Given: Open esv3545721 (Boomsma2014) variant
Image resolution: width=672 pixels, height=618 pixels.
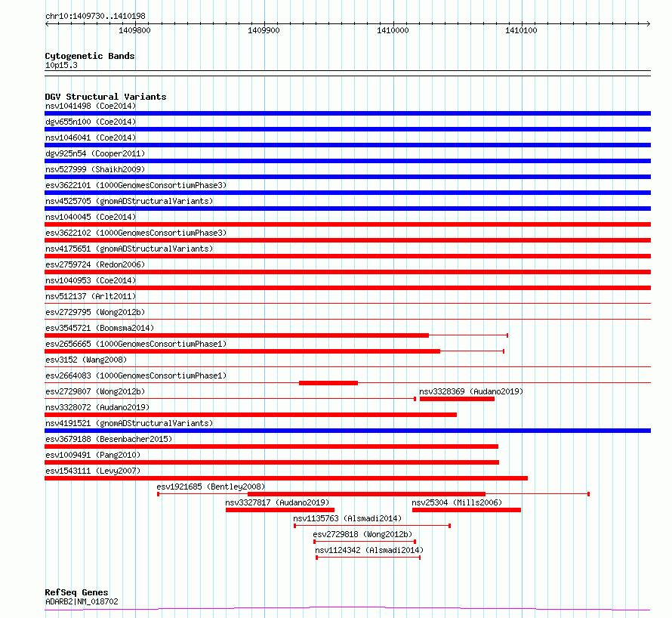Looking at the screenshot, I should [100, 328].
